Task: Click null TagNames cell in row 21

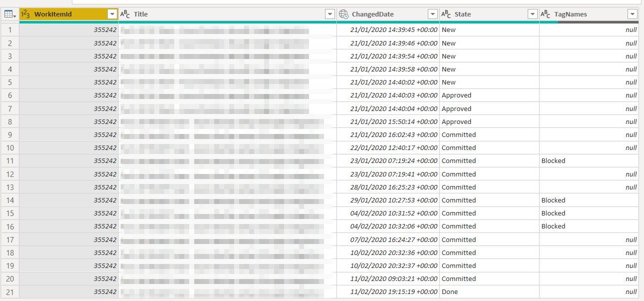Action: (589, 292)
